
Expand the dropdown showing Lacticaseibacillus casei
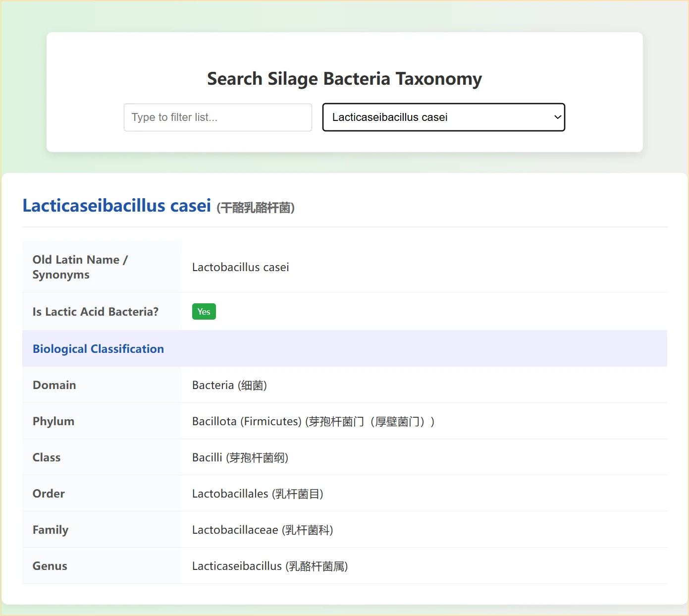pos(443,117)
